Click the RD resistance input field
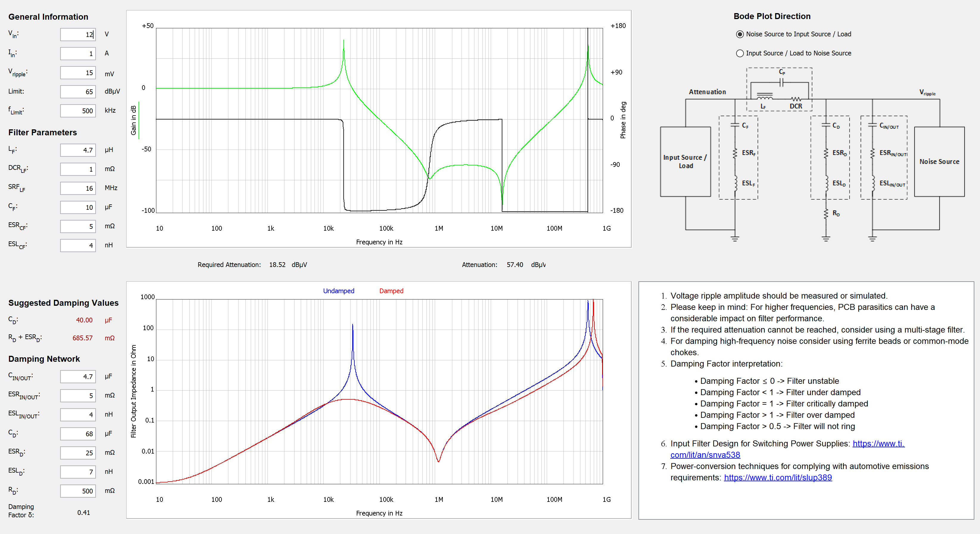 point(78,490)
